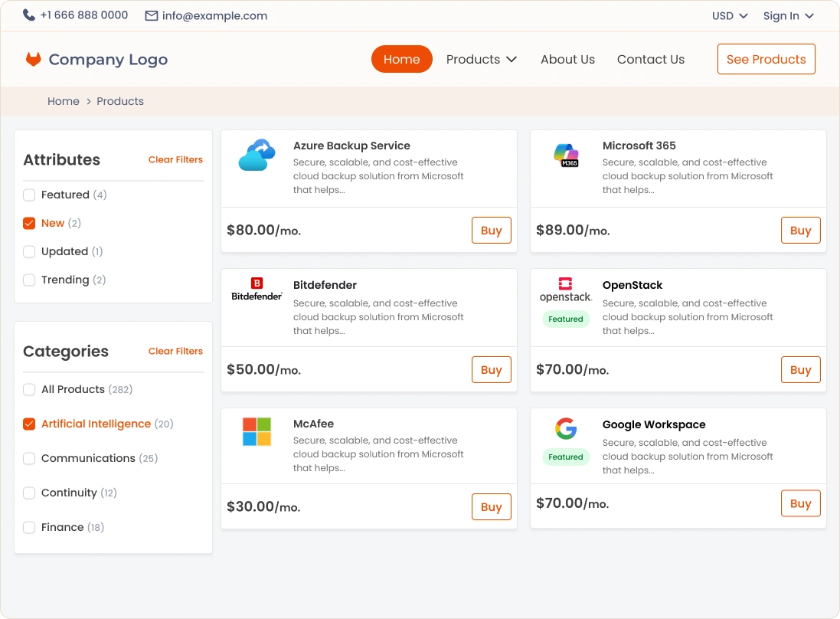The width and height of the screenshot is (840, 619).
Task: Expand the Products navigation menu
Action: pyautogui.click(x=481, y=59)
